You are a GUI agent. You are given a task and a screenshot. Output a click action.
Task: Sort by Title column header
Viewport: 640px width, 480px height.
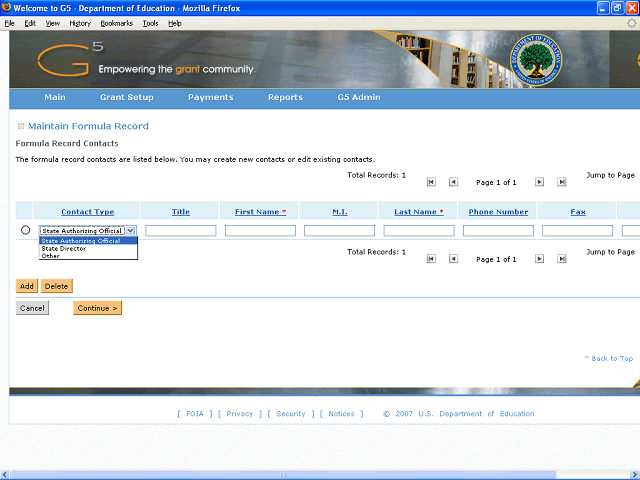[x=181, y=212]
